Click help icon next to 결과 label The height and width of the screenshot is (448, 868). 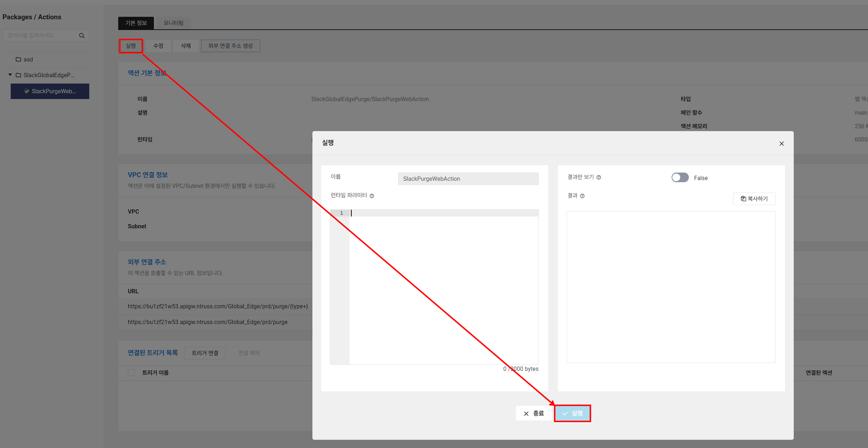tap(582, 196)
